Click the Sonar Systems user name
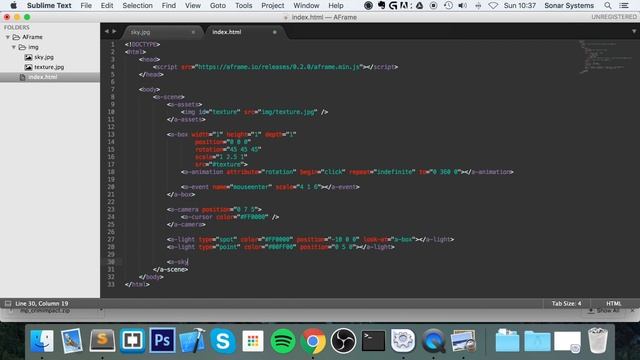The image size is (640, 360). tap(569, 6)
